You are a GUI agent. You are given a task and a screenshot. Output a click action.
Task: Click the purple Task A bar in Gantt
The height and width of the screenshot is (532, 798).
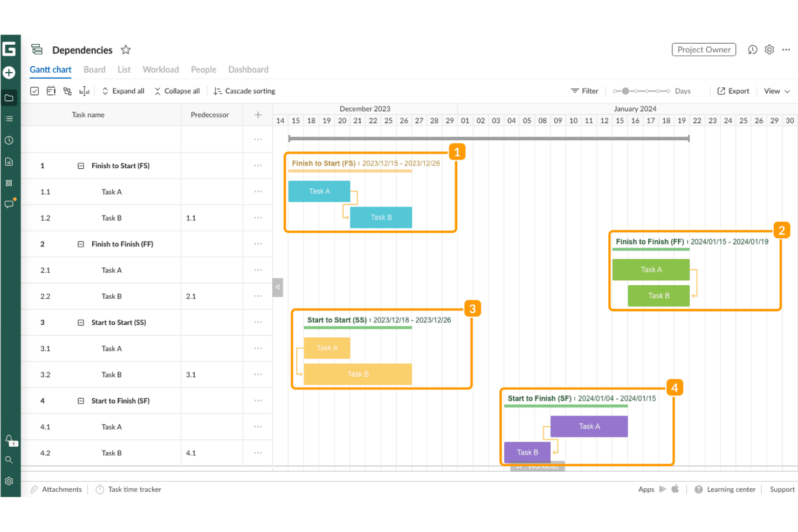pyautogui.click(x=589, y=426)
